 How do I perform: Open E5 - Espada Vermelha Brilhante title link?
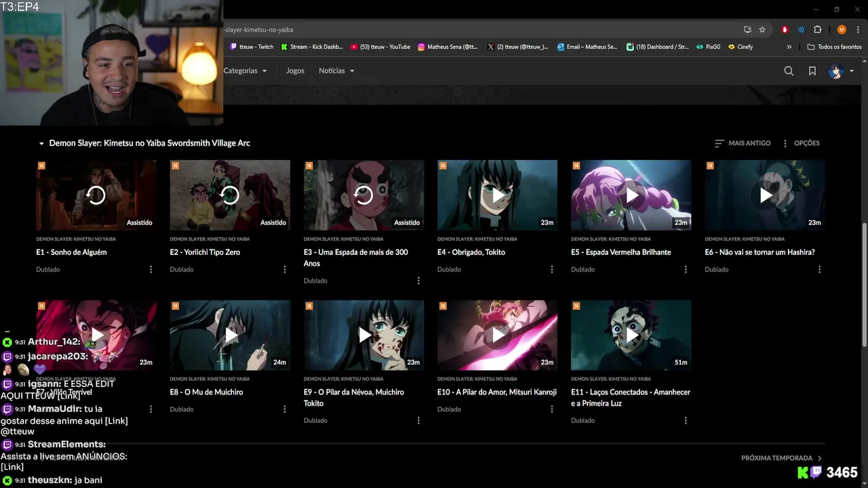coord(620,252)
